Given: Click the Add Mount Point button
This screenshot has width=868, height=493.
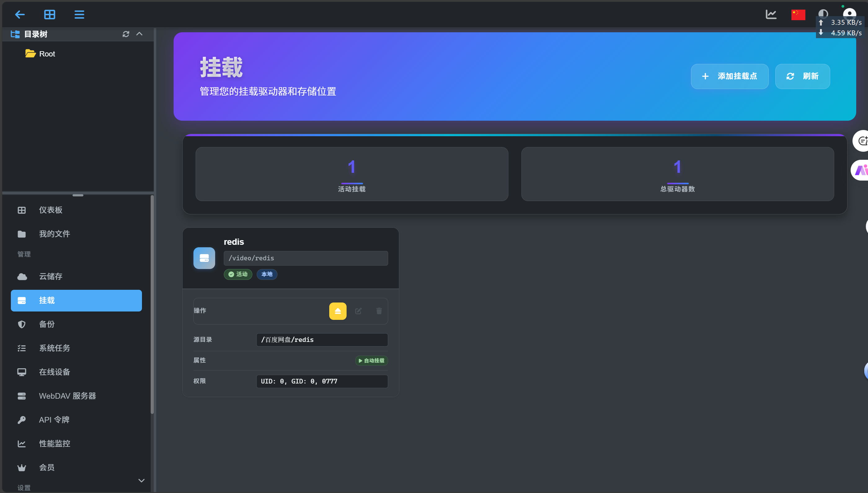Looking at the screenshot, I should [x=729, y=76].
